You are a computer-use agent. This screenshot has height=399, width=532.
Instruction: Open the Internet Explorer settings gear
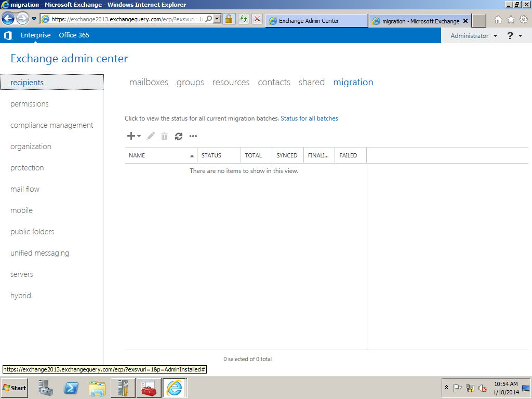pos(524,20)
